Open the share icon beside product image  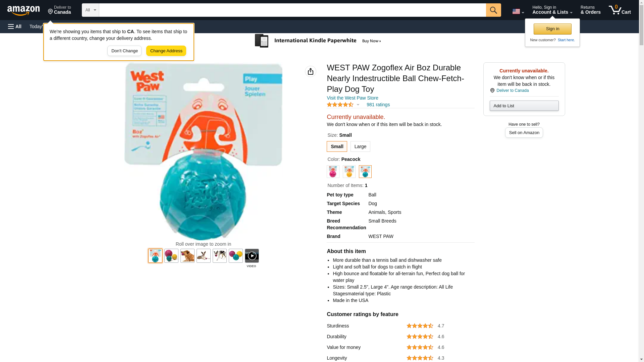[x=310, y=71]
